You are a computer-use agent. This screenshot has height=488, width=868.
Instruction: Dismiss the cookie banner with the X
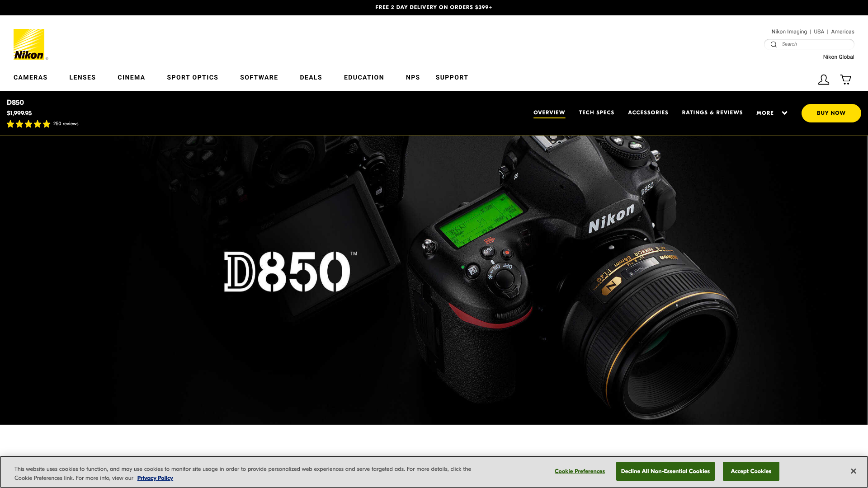tap(853, 471)
